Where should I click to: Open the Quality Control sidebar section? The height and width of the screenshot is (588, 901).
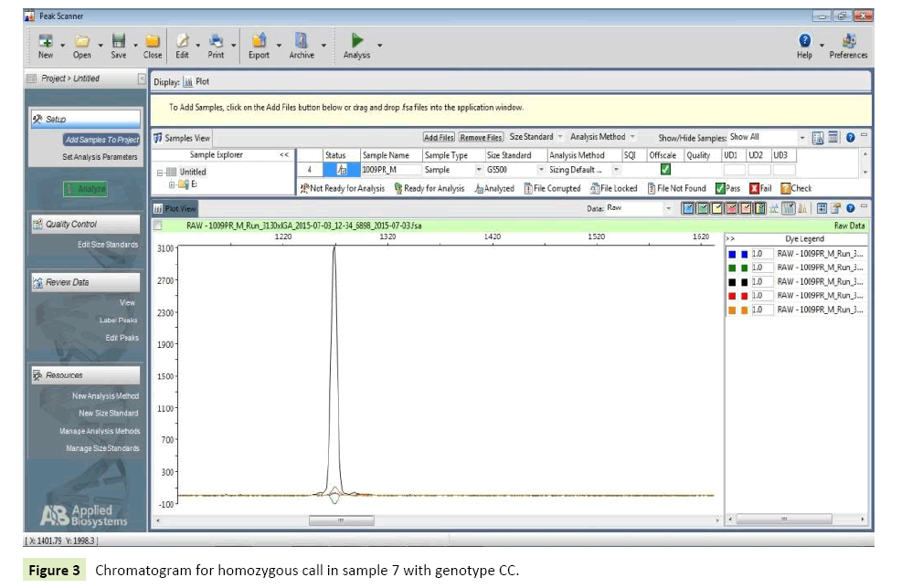point(85,225)
